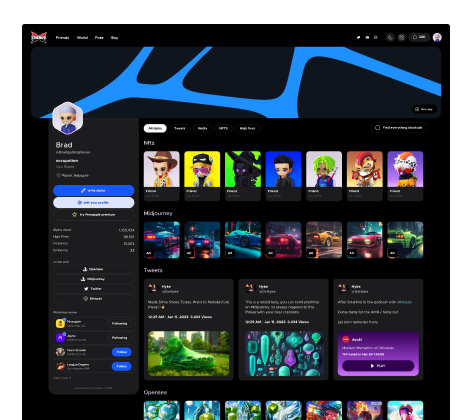Click the Twitter works-with link
472x420 pixels.
click(94, 289)
